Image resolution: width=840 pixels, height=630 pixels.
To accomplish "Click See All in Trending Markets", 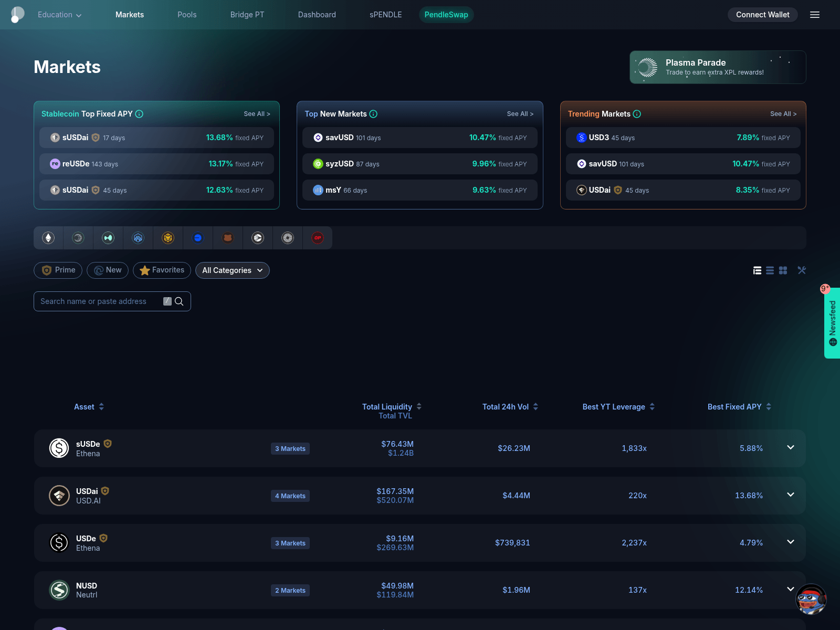I will coord(783,114).
